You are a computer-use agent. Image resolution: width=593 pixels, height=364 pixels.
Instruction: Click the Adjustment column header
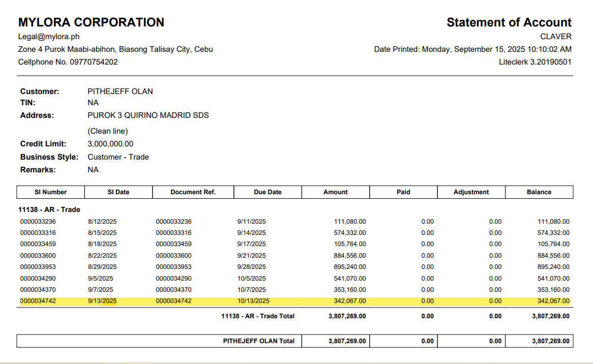(471, 192)
